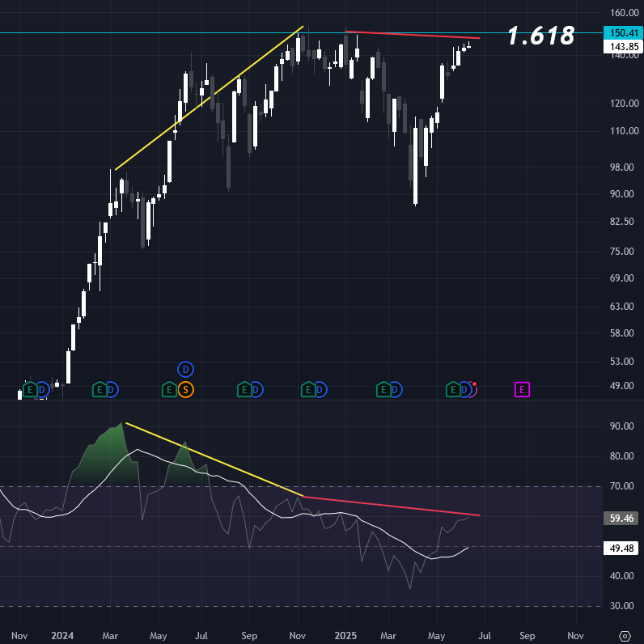Select the yellow trend line on price chart
Screen dimensions: 644x644
(210, 98)
